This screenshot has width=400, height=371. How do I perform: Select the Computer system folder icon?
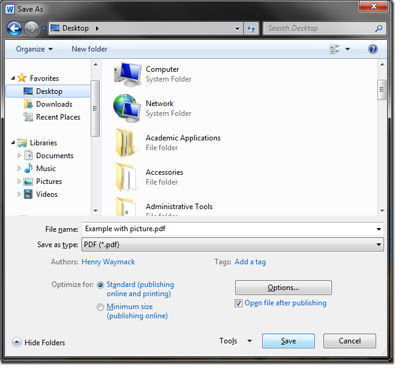127,74
